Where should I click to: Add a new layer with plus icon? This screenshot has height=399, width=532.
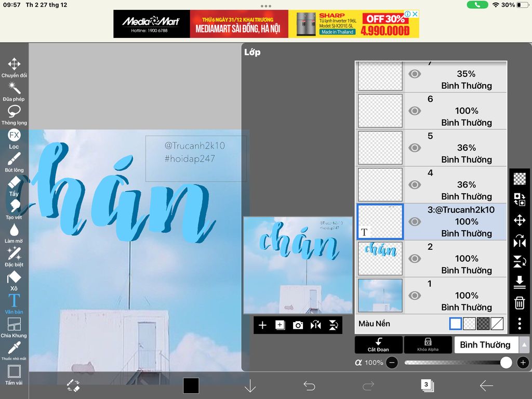coord(262,325)
